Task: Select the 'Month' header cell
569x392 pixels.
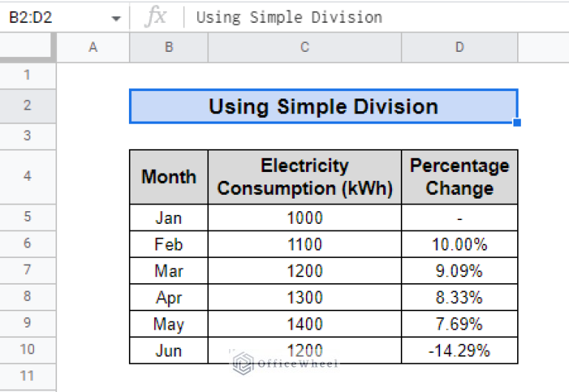Action: (x=169, y=177)
